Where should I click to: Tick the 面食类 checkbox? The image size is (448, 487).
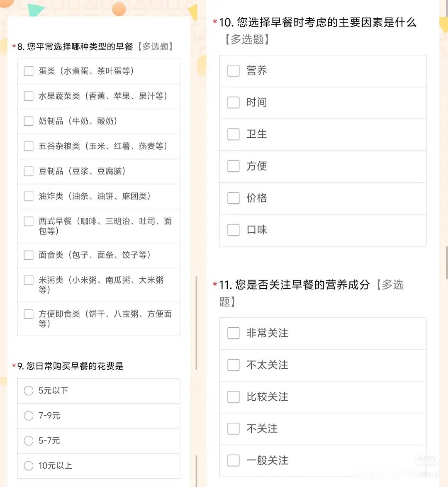tap(29, 255)
